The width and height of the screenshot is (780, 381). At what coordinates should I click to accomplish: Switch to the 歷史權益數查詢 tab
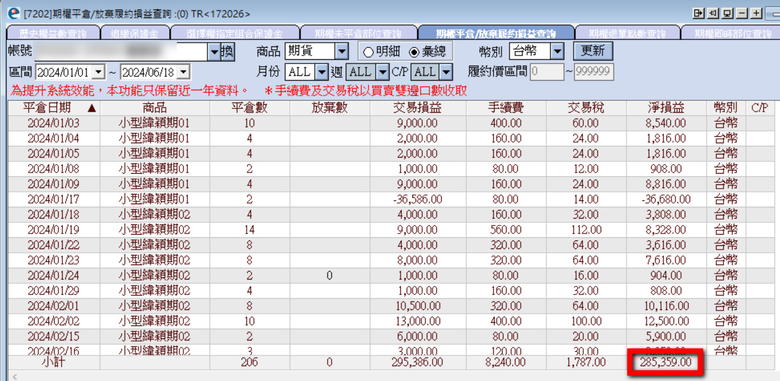pyautogui.click(x=52, y=34)
